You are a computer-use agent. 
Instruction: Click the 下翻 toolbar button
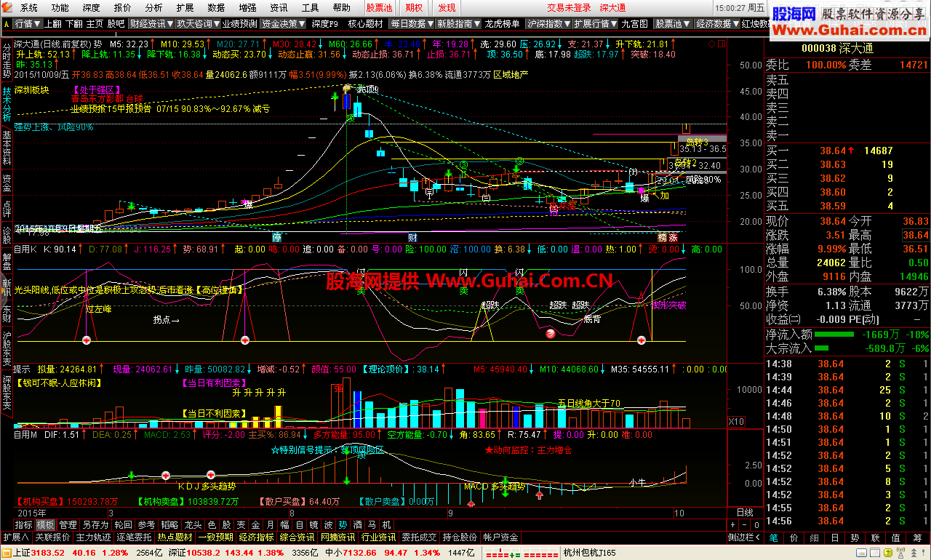click(x=74, y=23)
